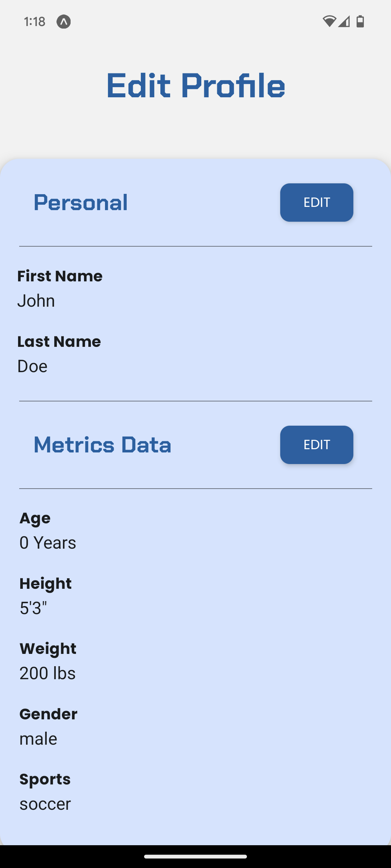This screenshot has height=868, width=391.
Task: Tap the home gesture navigation bar
Action: [x=195, y=856]
